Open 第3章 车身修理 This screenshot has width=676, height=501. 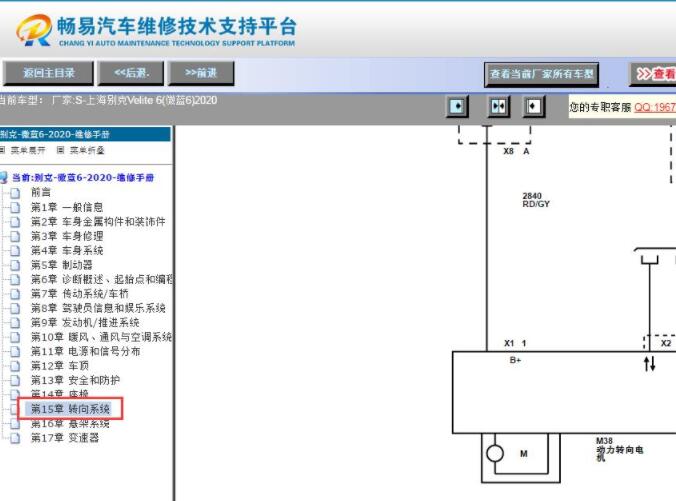click(66, 236)
